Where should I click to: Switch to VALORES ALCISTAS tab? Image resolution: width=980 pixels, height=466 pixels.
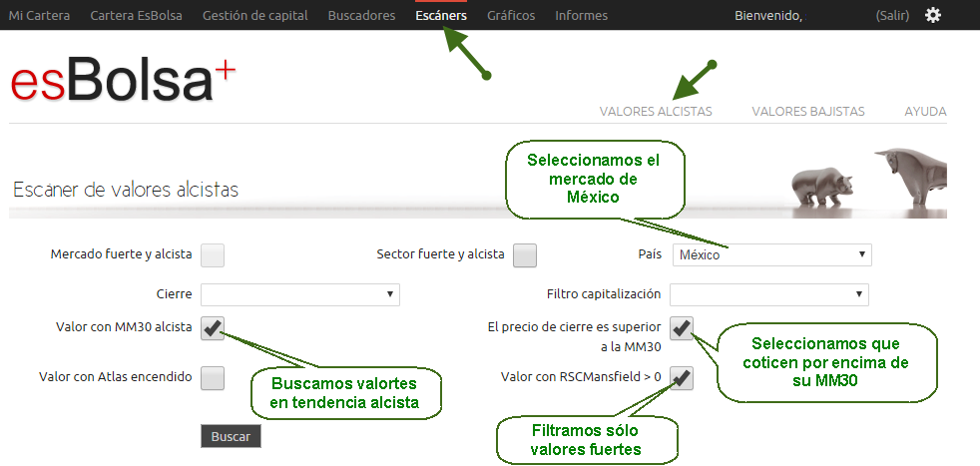[656, 112]
